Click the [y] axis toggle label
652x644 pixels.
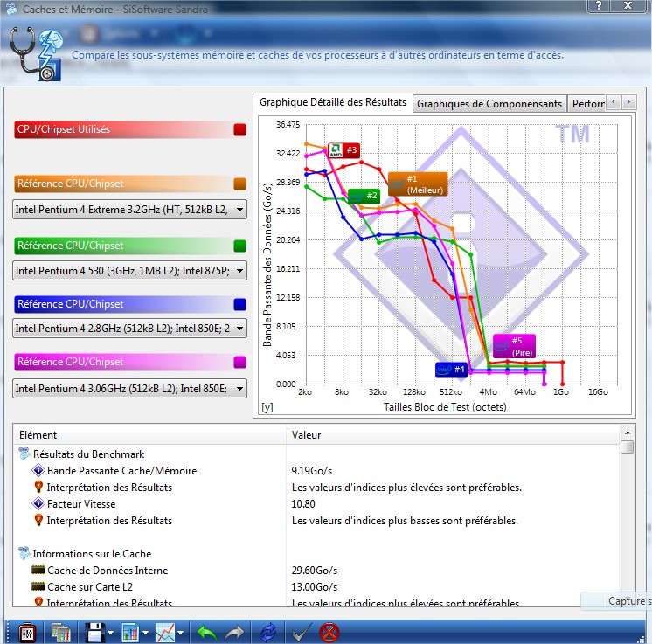coord(267,407)
